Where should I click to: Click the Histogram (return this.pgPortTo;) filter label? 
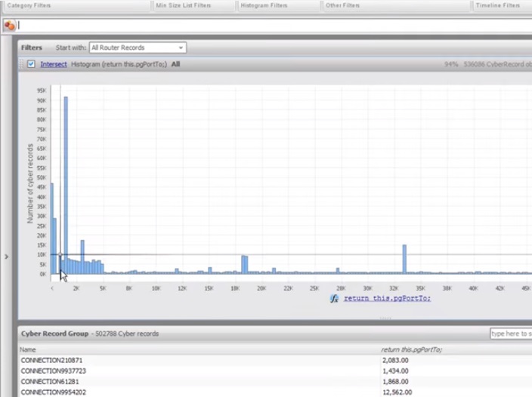[x=119, y=64]
